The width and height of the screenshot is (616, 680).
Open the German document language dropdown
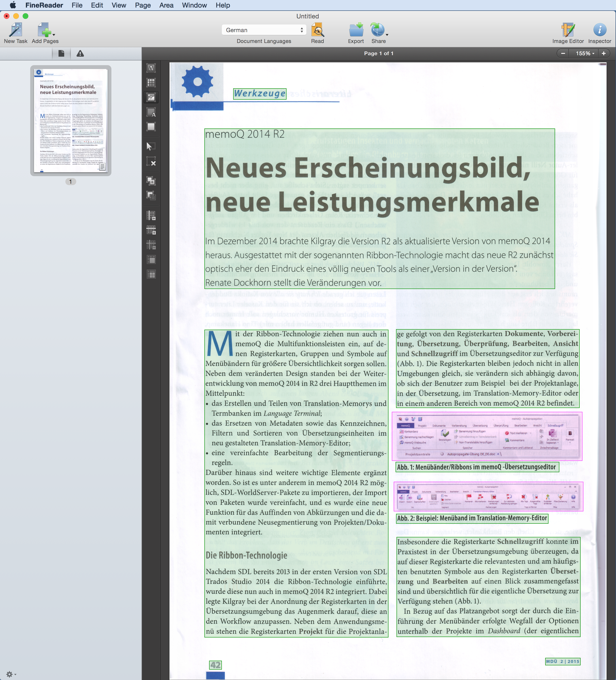[x=264, y=30]
